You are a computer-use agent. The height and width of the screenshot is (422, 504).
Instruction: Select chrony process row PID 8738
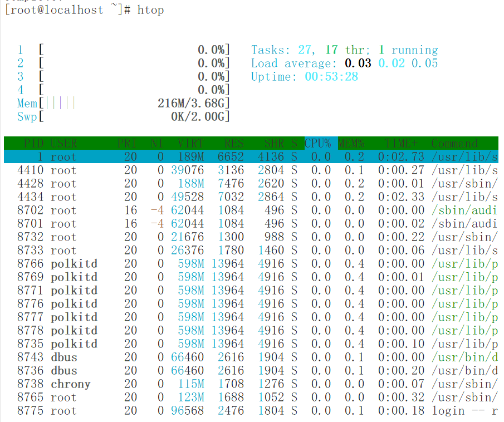(x=251, y=384)
